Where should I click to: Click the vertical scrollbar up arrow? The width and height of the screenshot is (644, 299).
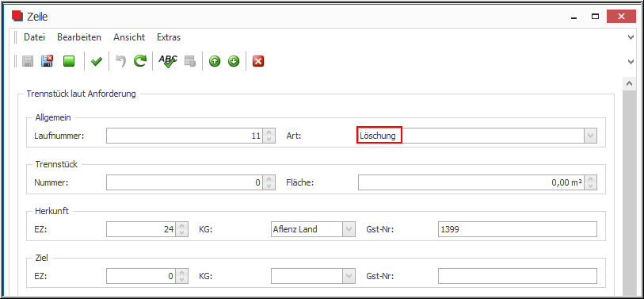[629, 83]
